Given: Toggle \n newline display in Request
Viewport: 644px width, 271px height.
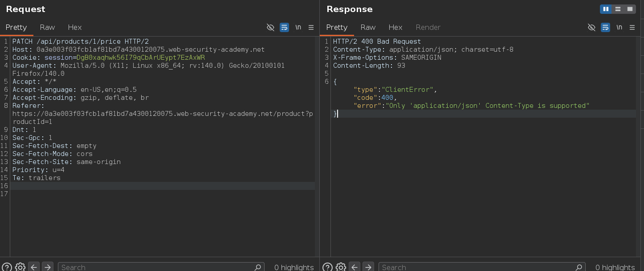Looking at the screenshot, I should coord(298,27).
